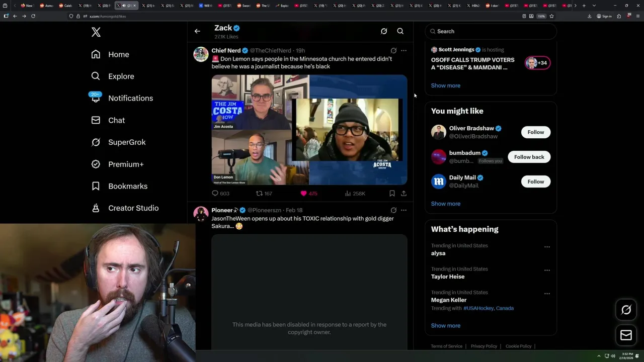Open Cookie Policy link
Image resolution: width=644 pixels, height=362 pixels.
pyautogui.click(x=518, y=346)
